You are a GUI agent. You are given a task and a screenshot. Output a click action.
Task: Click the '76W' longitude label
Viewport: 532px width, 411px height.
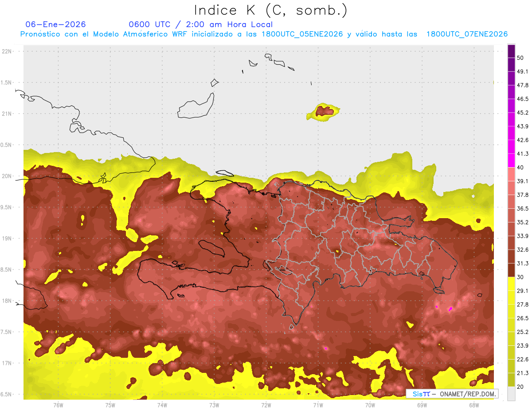click(58, 405)
